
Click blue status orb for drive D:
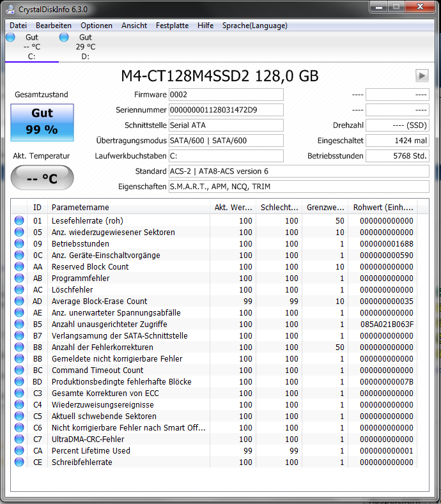point(64,37)
